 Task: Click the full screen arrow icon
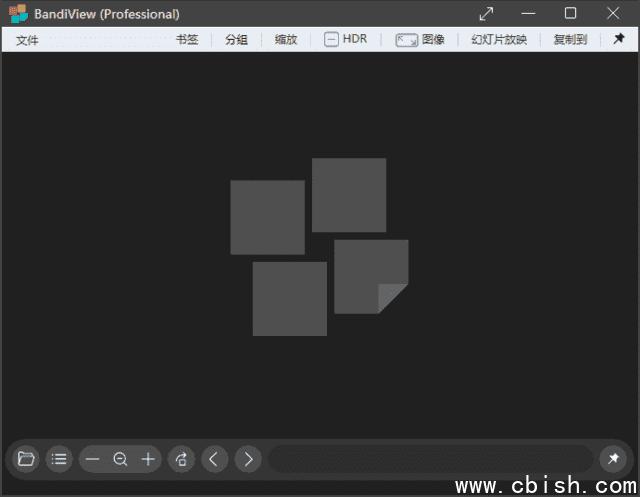tap(486, 14)
